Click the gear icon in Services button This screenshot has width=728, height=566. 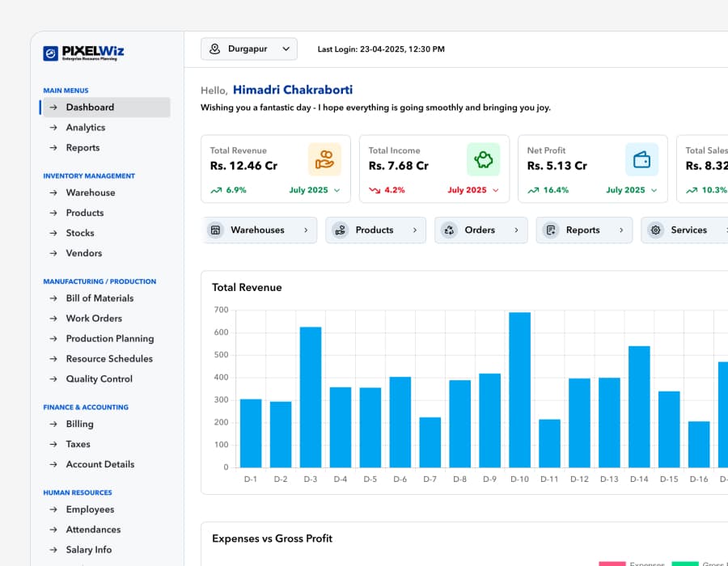tap(655, 230)
